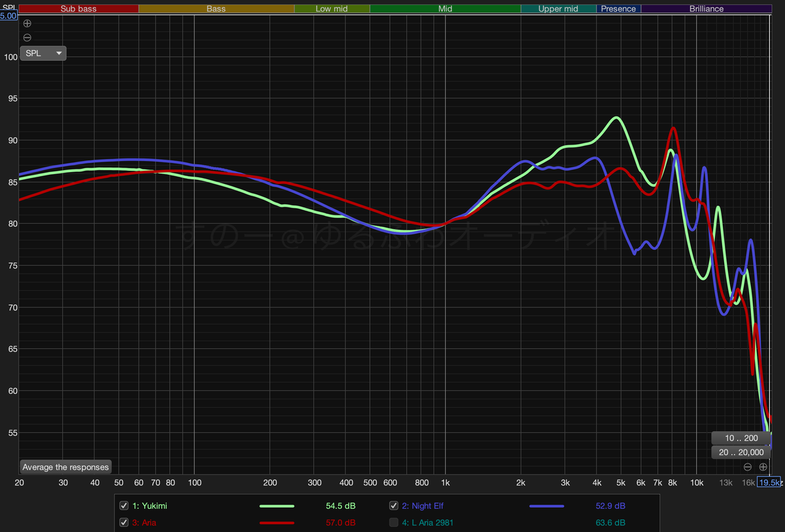This screenshot has height=532, width=785.
Task: Select the Presence band label
Action: point(618,9)
